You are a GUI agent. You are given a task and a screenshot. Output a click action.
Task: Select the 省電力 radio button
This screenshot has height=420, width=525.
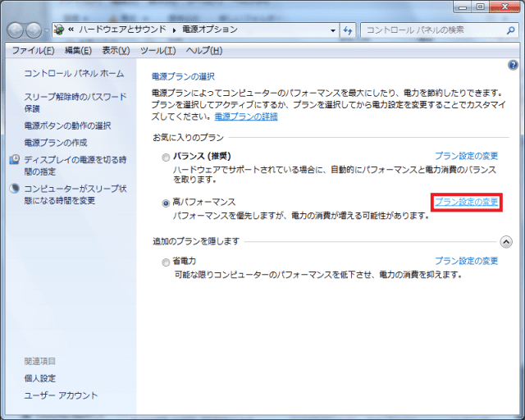(x=166, y=262)
